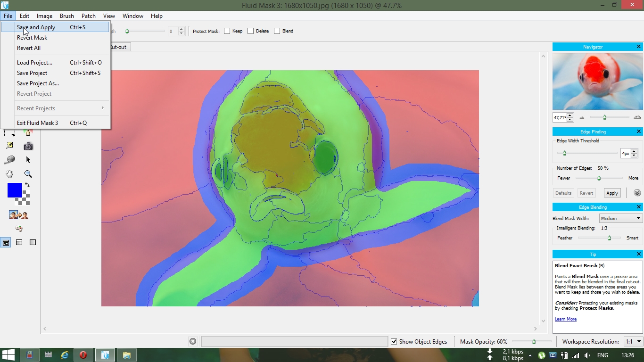644x362 pixels.
Task: Select the arrow pointer tool
Action: tap(28, 160)
